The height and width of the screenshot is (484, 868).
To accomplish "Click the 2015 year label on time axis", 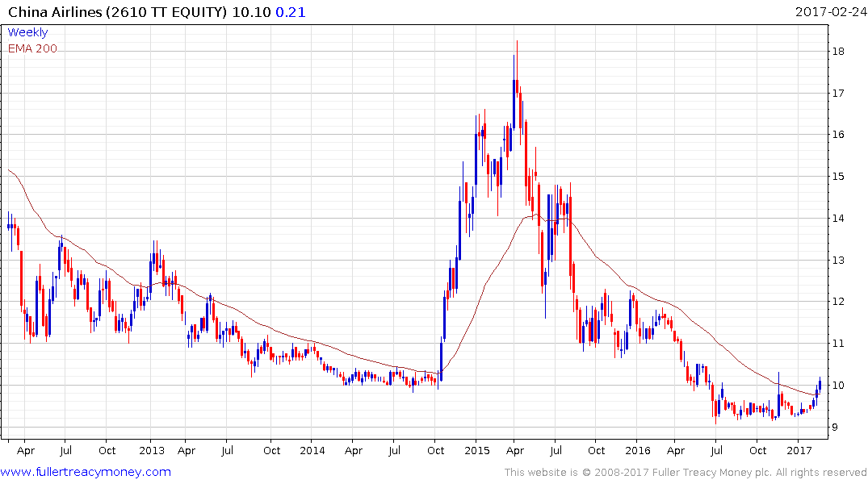I will coord(477,450).
